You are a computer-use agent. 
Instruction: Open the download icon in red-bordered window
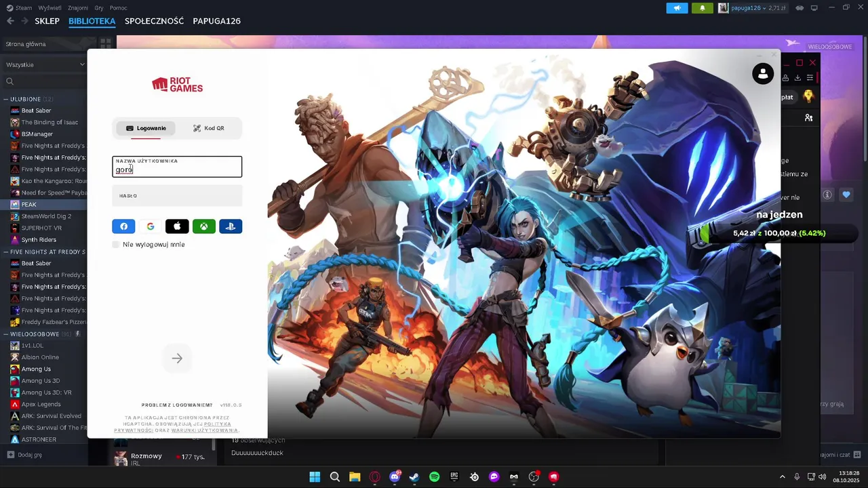[x=797, y=78]
